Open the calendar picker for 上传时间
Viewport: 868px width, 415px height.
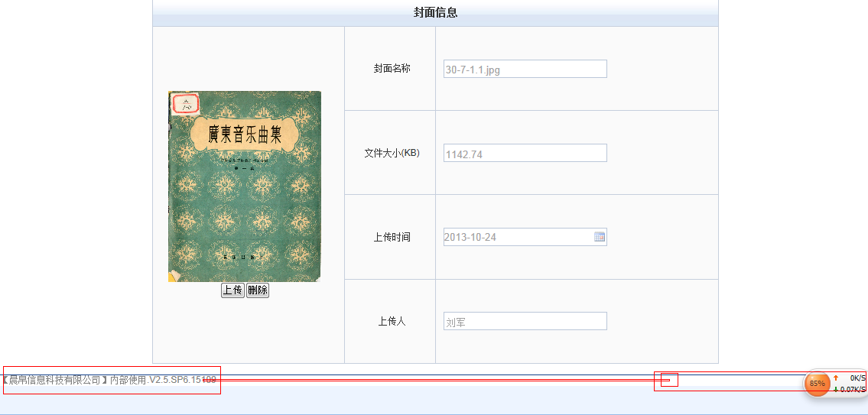tap(599, 237)
